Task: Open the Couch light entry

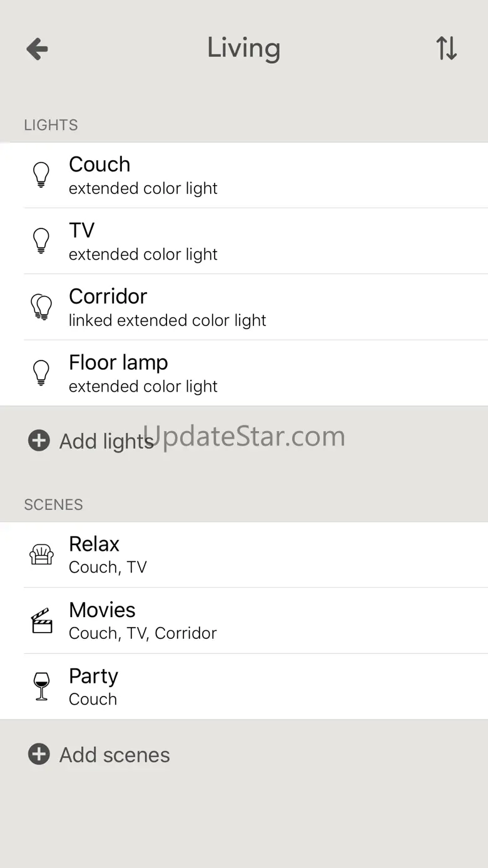Action: point(250,175)
